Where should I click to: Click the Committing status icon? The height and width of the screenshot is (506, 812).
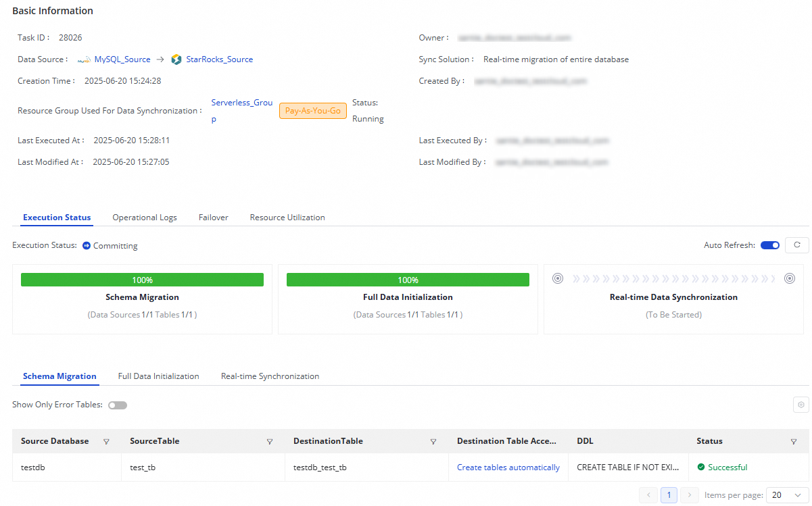[87, 246]
